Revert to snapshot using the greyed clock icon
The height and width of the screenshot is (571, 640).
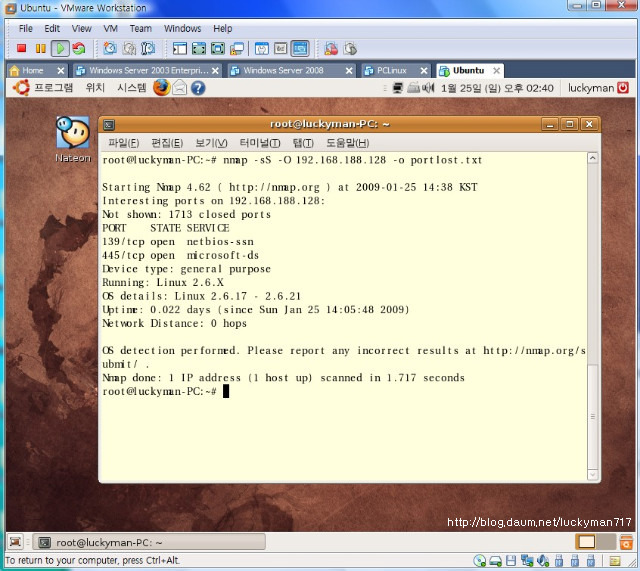pos(129,49)
